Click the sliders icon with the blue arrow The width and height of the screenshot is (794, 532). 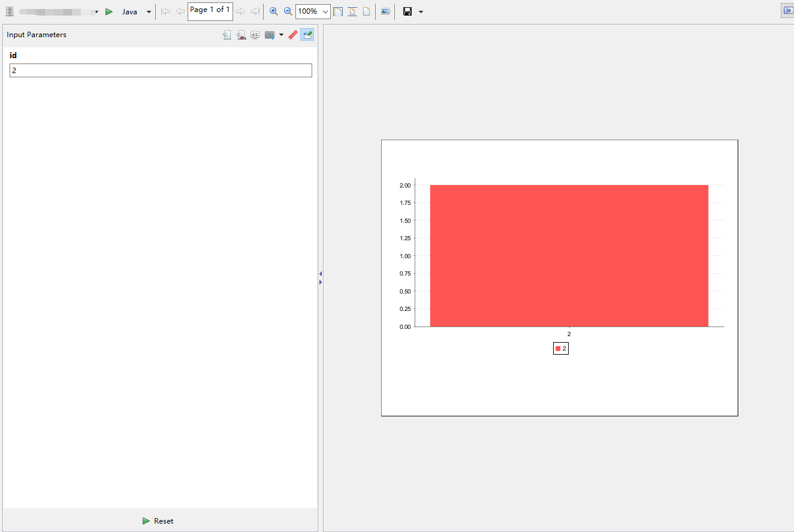270,35
